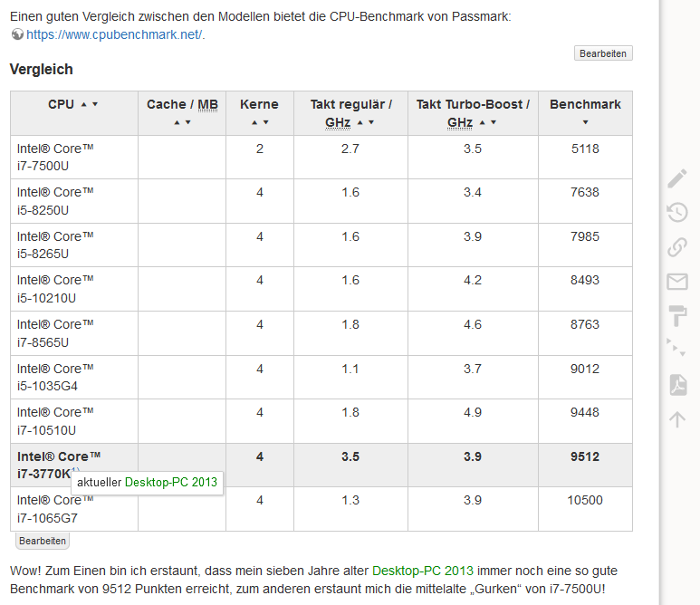Sort Cache / MB column descending arrow
This screenshot has width=700, height=605.
(x=188, y=122)
